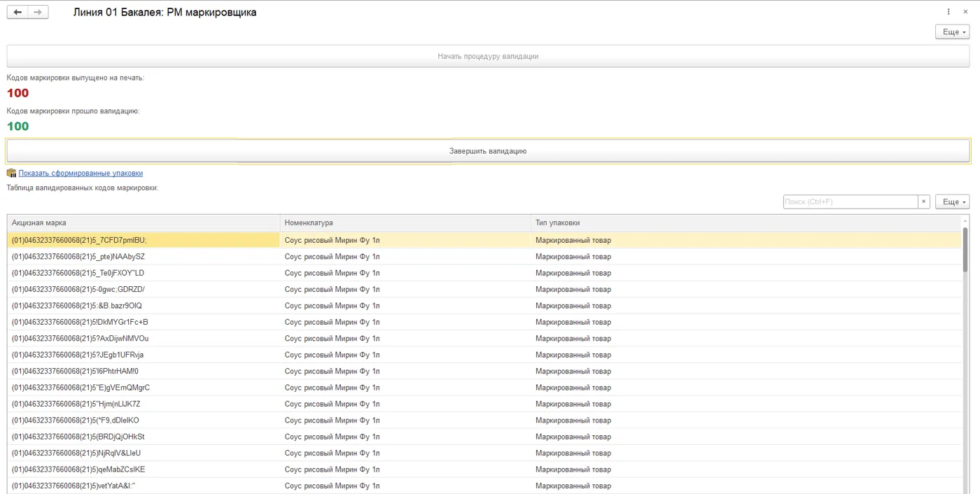Click the red printed codes count 100
This screenshot has width=980, height=494.
tap(17, 93)
